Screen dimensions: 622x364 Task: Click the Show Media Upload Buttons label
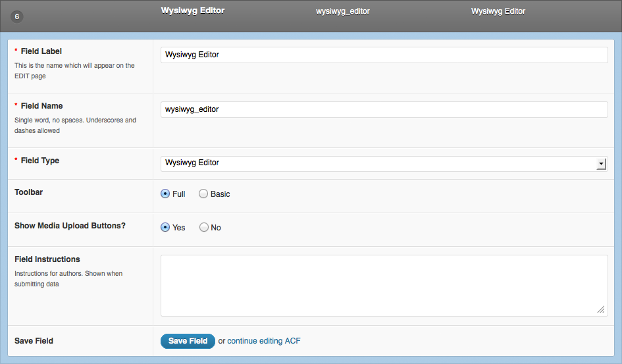point(70,226)
